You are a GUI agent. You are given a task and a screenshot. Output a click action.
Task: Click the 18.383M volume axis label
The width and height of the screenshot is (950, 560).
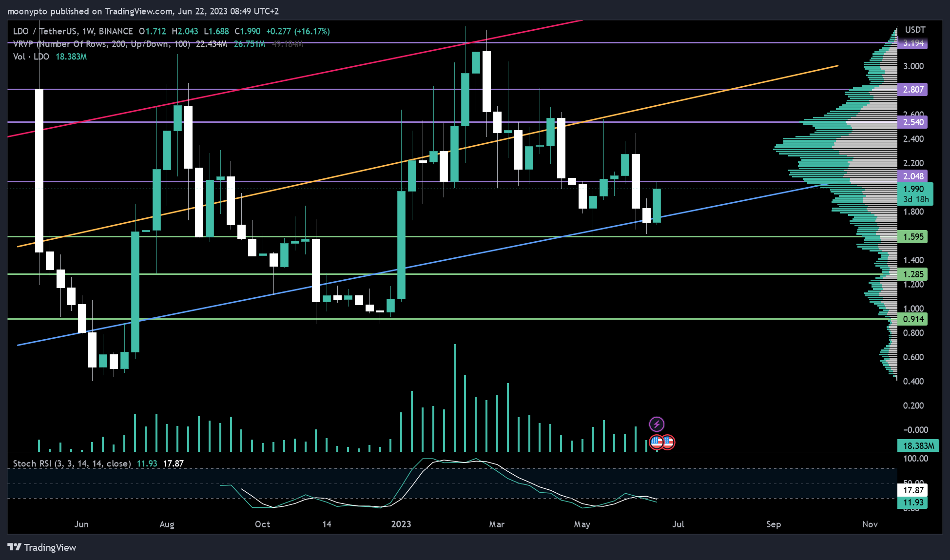(x=918, y=445)
